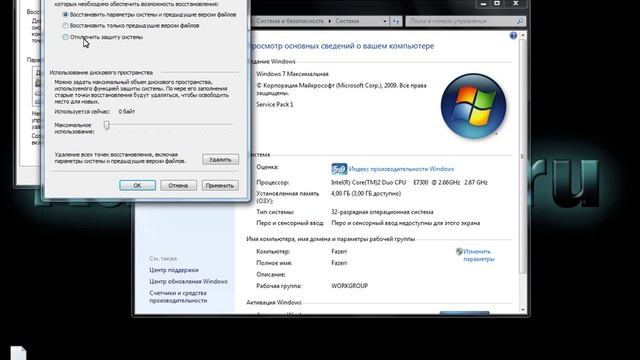
Task: Open the help question mark icon
Action: pos(513,36)
